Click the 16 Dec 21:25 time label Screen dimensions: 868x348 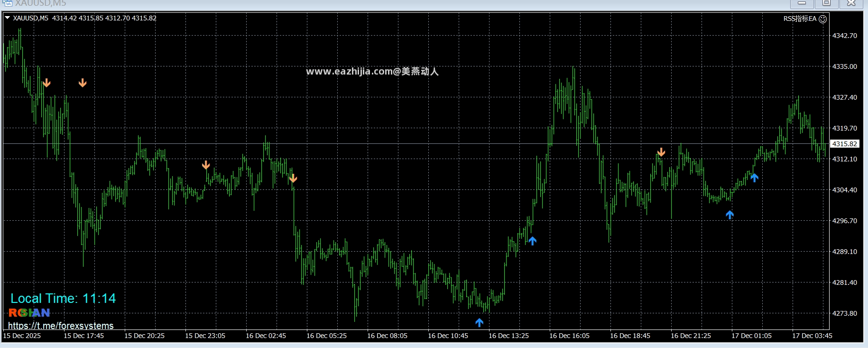click(x=691, y=336)
